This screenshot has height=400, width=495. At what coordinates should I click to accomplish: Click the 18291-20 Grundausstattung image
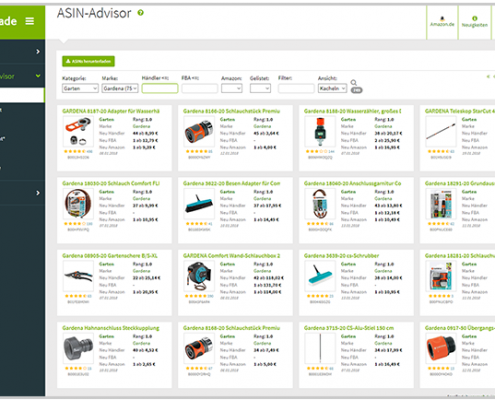pos(441,204)
